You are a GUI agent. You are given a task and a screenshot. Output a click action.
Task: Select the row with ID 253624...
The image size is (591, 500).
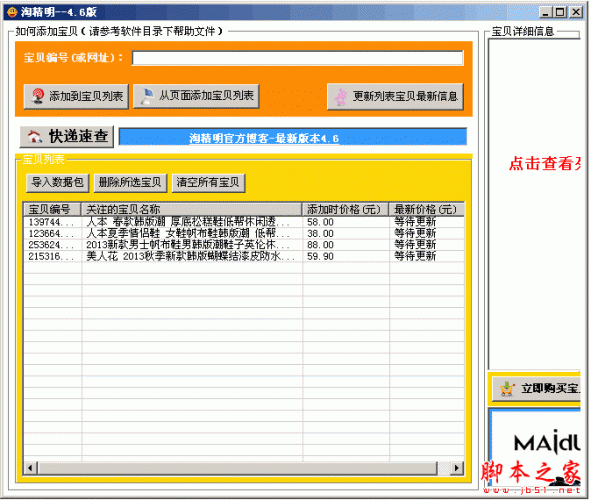click(x=243, y=245)
